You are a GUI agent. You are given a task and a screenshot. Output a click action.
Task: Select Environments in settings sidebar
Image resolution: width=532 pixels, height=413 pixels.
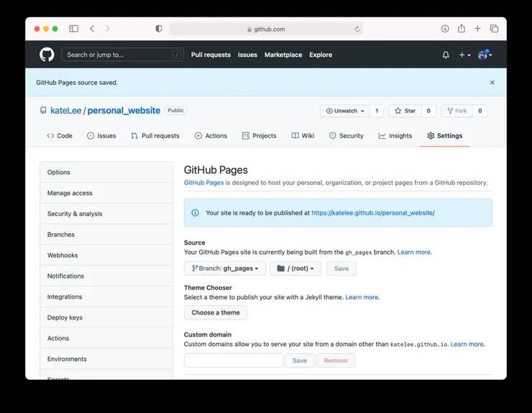(106, 358)
